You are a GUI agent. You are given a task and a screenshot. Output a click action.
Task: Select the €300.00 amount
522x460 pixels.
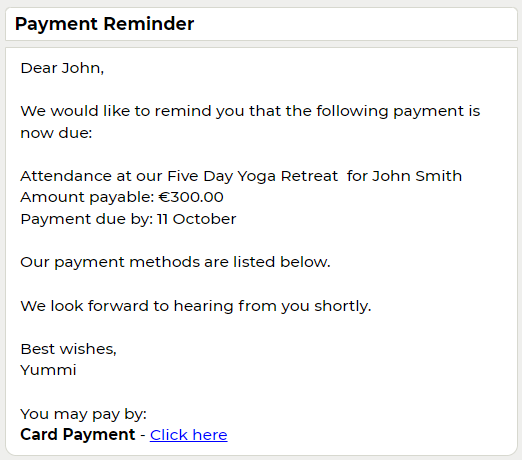click(191, 197)
